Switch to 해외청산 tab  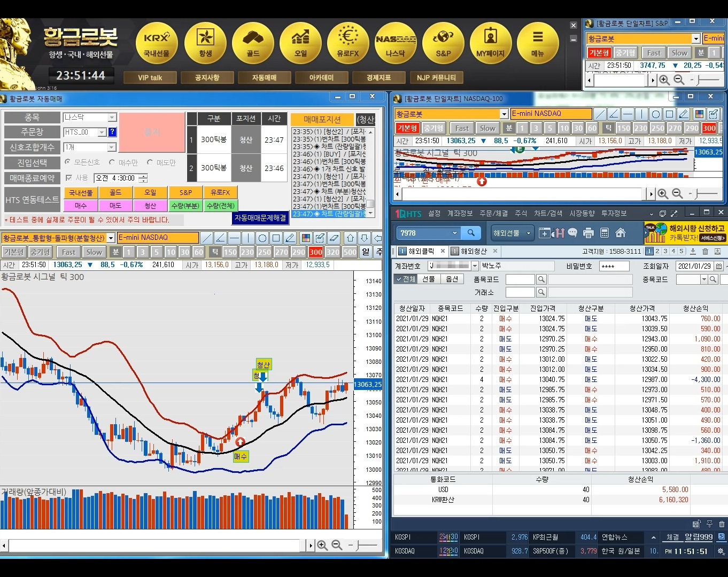point(473,251)
